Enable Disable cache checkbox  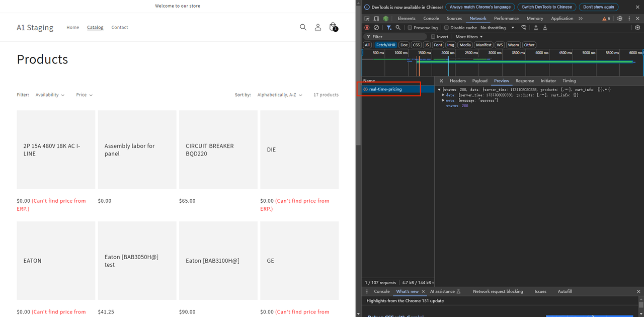446,28
